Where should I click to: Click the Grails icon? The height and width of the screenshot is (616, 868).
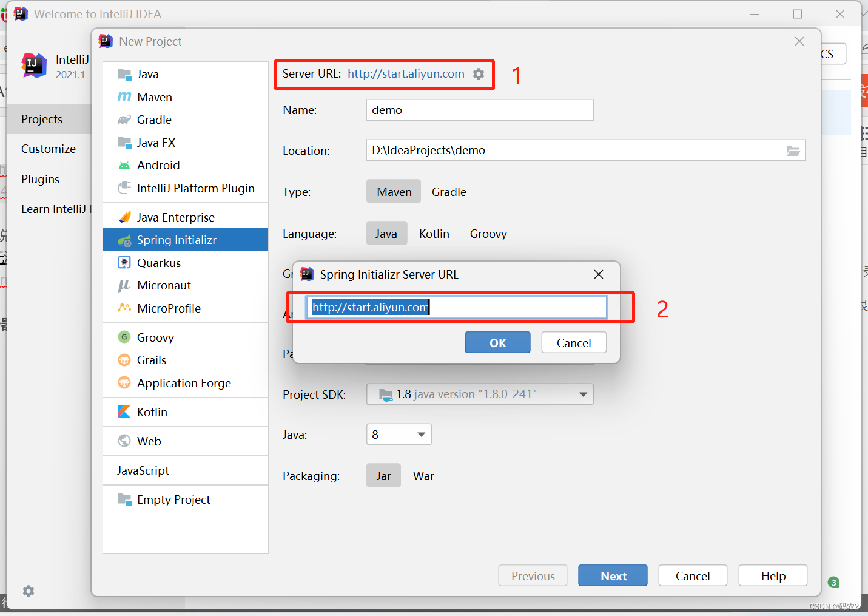click(124, 360)
